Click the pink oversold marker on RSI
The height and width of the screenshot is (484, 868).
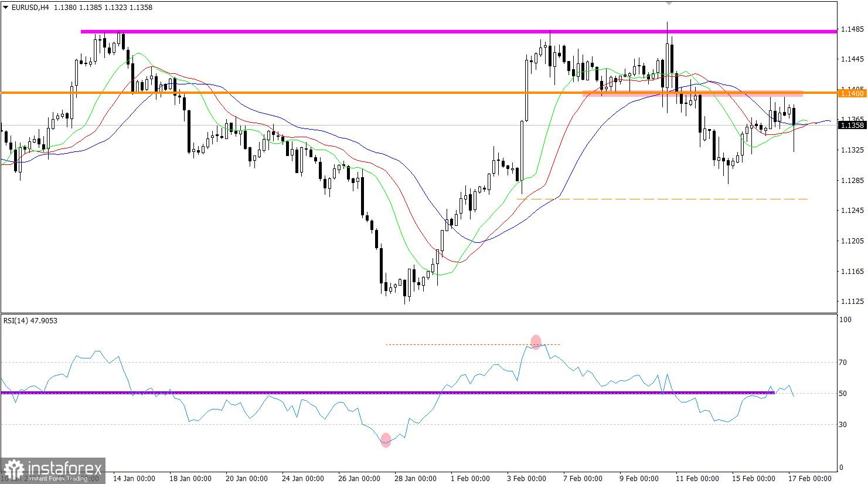coord(386,439)
